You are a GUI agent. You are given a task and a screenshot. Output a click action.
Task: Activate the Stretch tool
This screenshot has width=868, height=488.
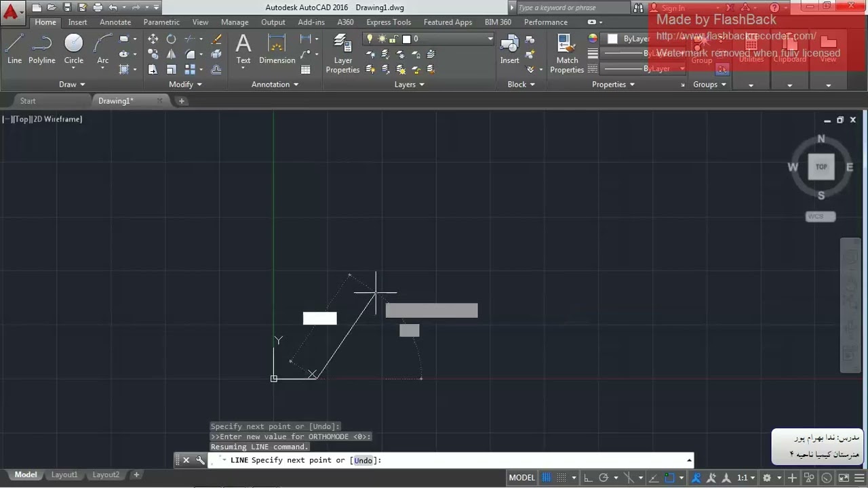coord(153,69)
